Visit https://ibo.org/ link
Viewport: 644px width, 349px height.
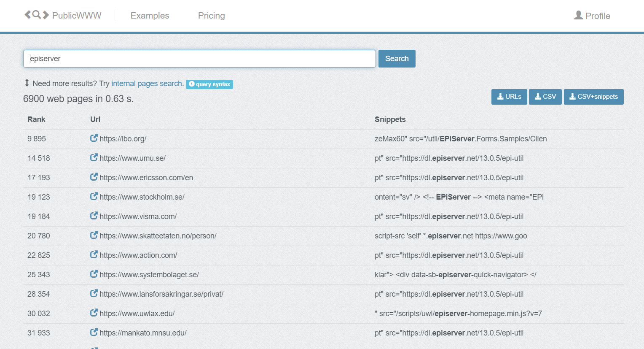click(123, 139)
